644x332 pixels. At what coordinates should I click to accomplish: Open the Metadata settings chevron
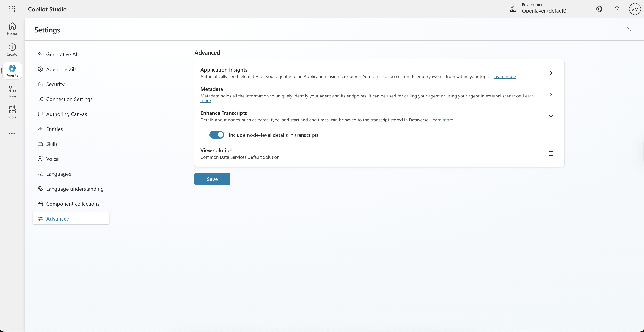tap(551, 95)
